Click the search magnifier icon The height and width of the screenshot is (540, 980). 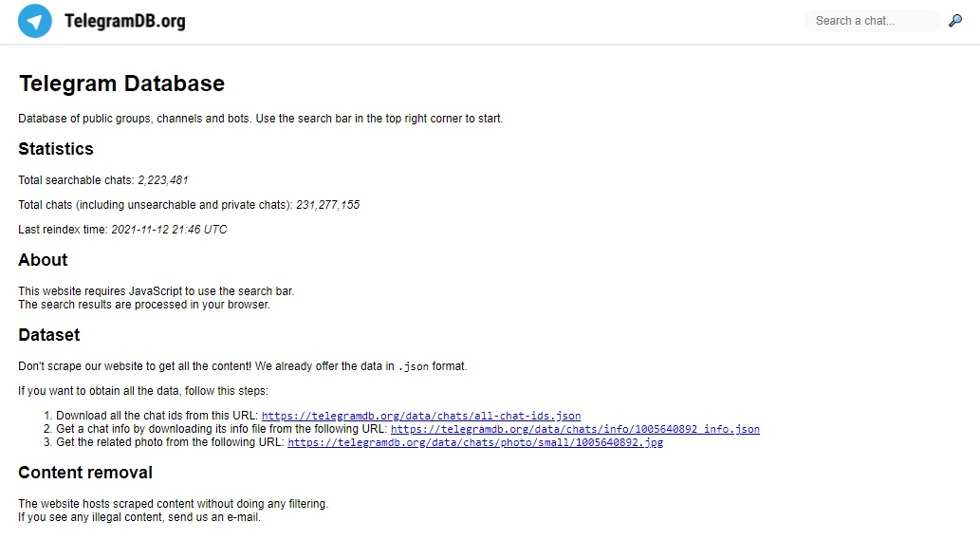pyautogui.click(x=955, y=21)
